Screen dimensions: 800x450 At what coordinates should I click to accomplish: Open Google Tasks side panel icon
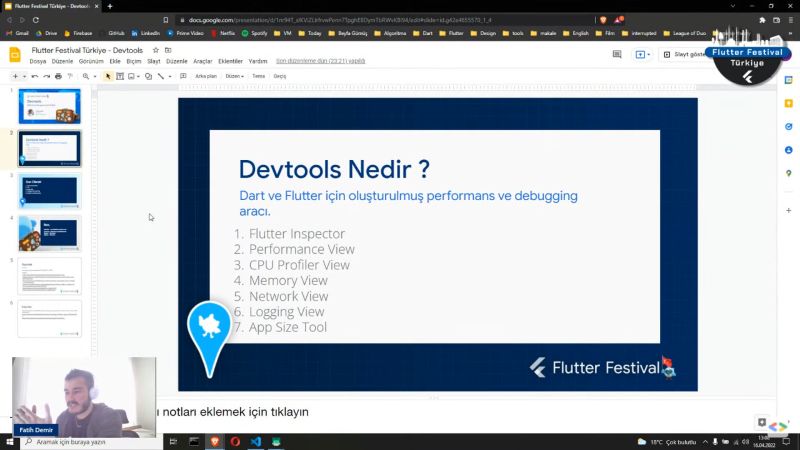click(x=789, y=127)
